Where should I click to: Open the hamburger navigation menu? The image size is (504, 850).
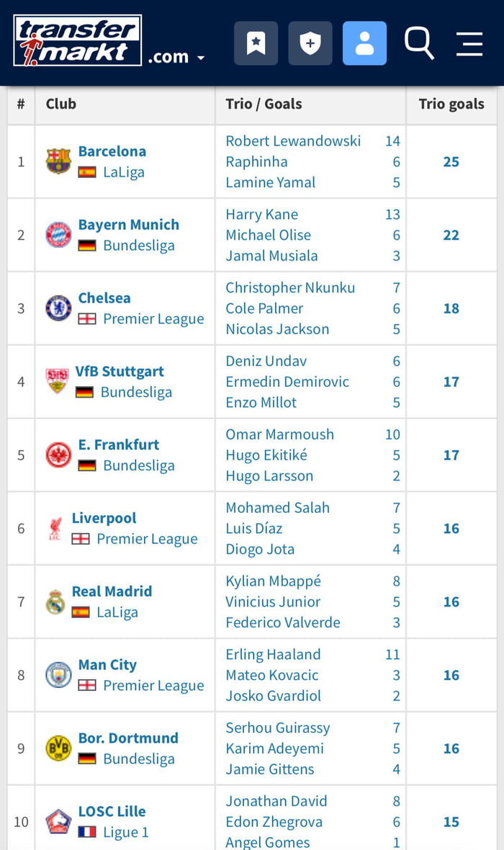point(469,44)
